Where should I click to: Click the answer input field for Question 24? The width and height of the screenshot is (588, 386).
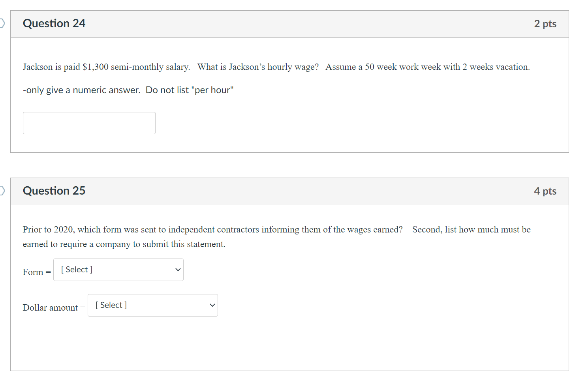click(89, 123)
